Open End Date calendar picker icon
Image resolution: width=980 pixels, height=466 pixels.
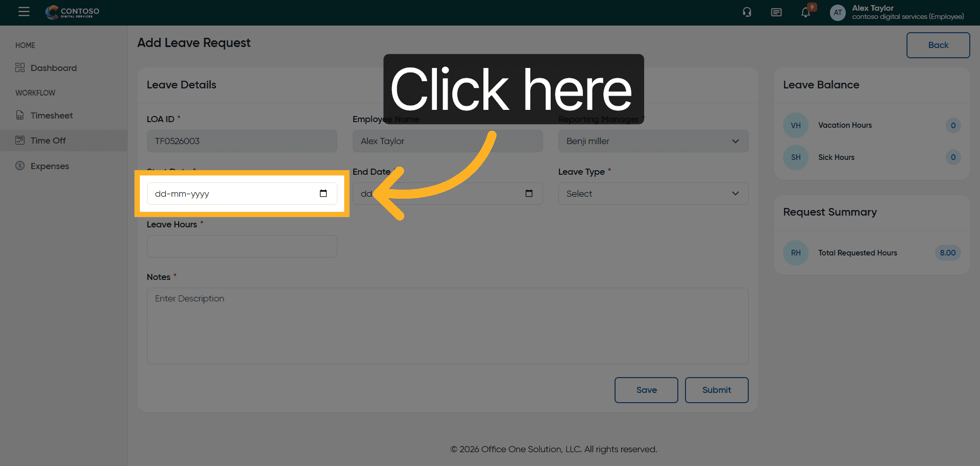529,193
